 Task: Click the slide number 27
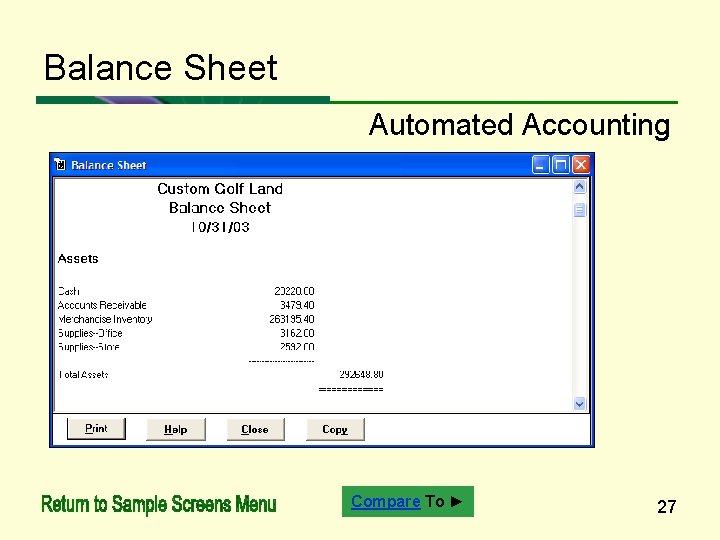[666, 506]
